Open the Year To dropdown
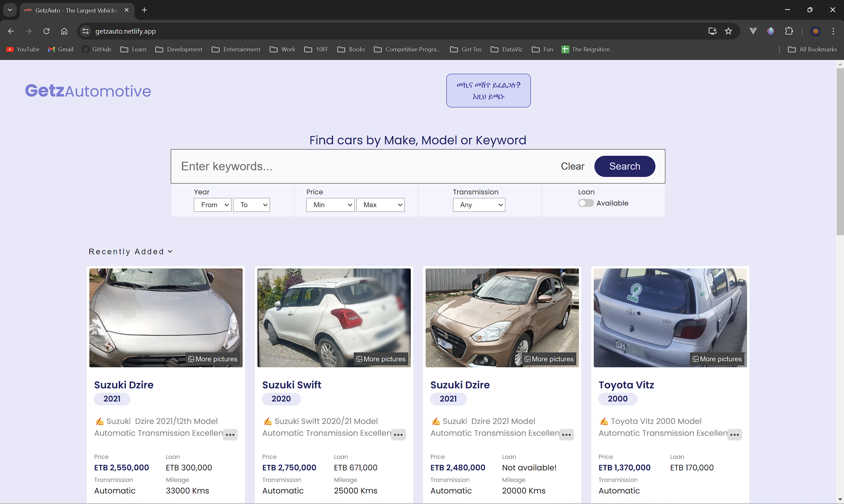 252,205
